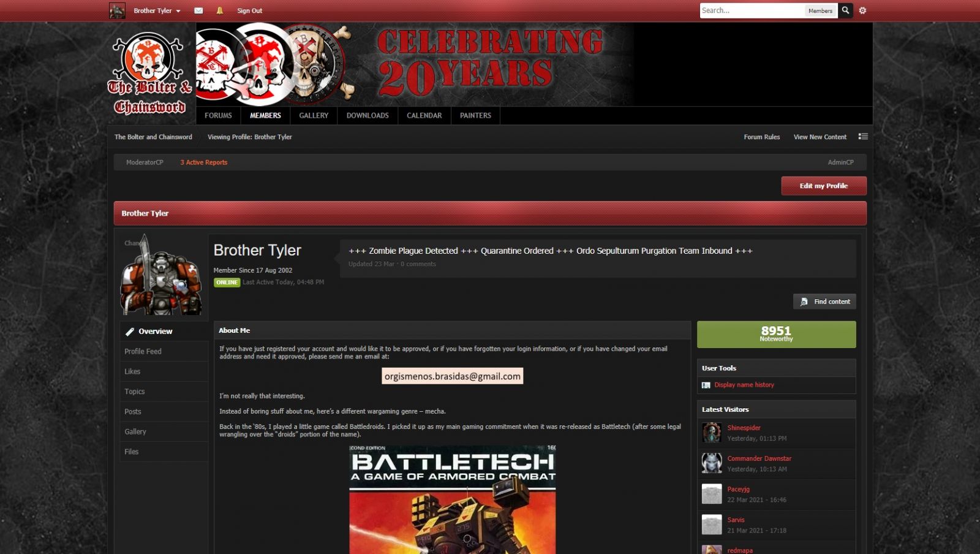Open the ModeratorCP menu
980x554 pixels.
(145, 162)
